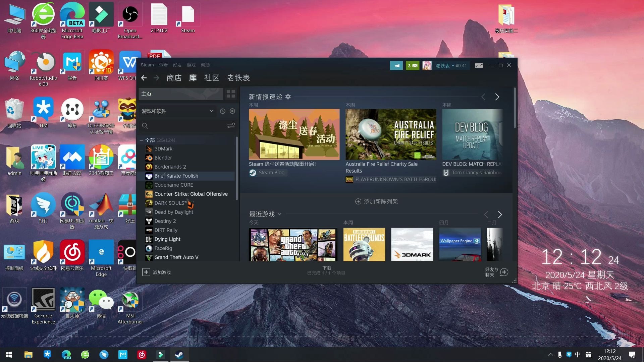Open 老铁表 profile tab
Image resolution: width=644 pixels, height=362 pixels.
coord(238,78)
